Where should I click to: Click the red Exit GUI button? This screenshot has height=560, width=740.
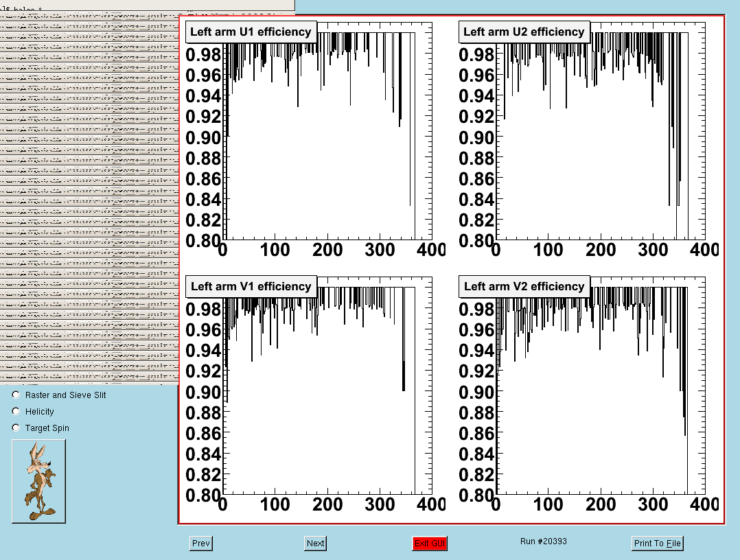(x=430, y=543)
